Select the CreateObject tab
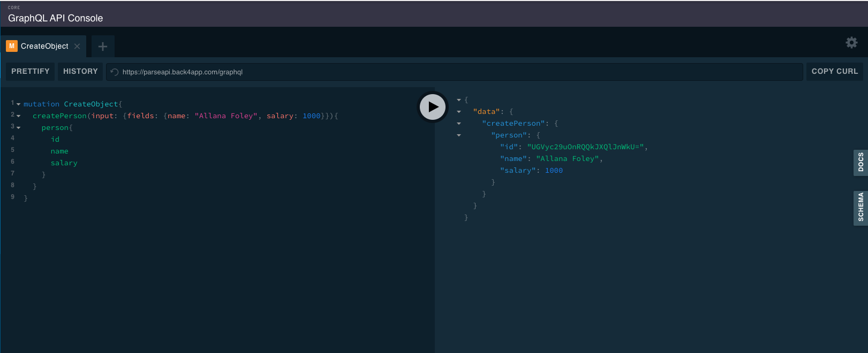 tap(43, 46)
